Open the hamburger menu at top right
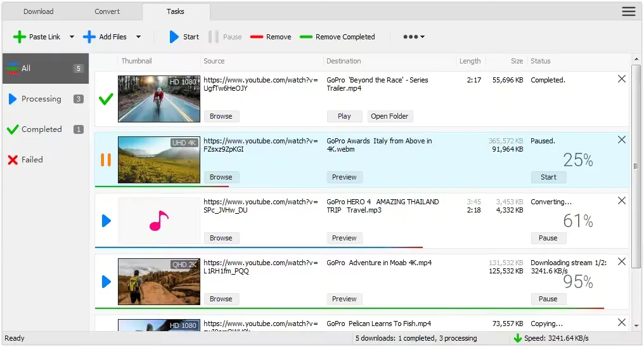Screen dimensions: 644x347 [628, 11]
